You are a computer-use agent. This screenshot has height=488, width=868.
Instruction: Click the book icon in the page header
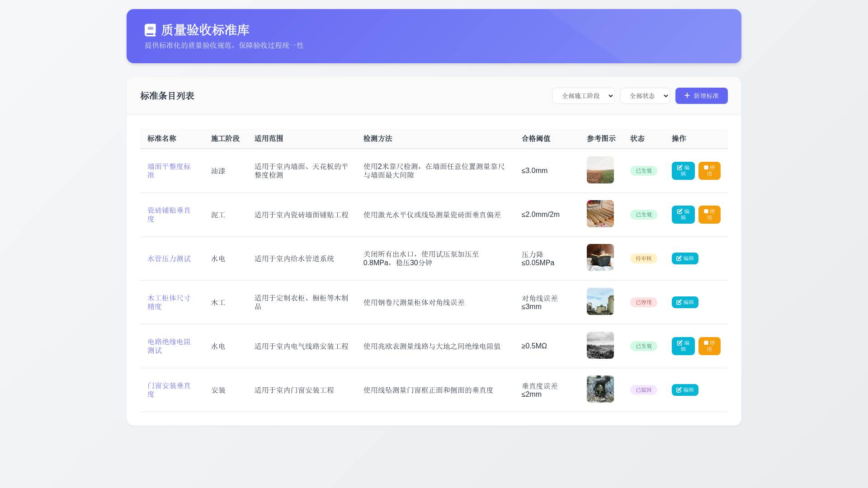click(x=150, y=30)
